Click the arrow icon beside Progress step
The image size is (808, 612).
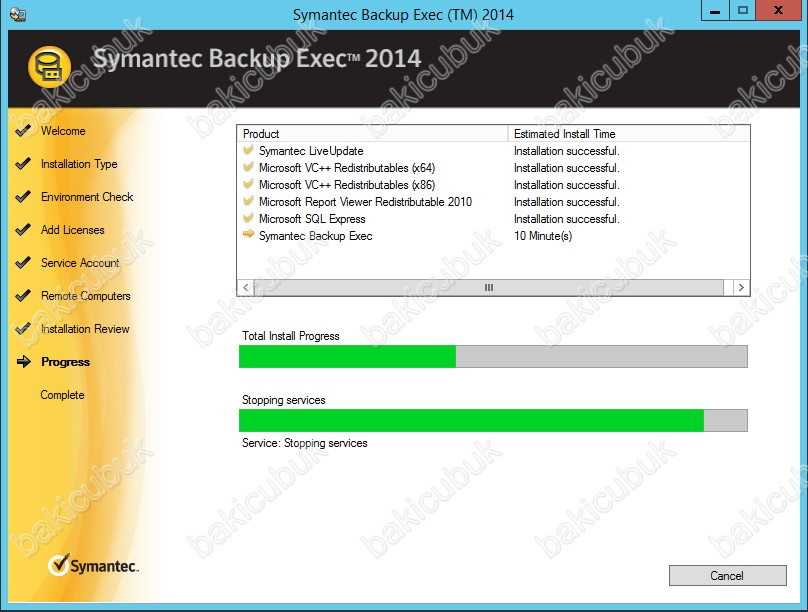[x=24, y=362]
